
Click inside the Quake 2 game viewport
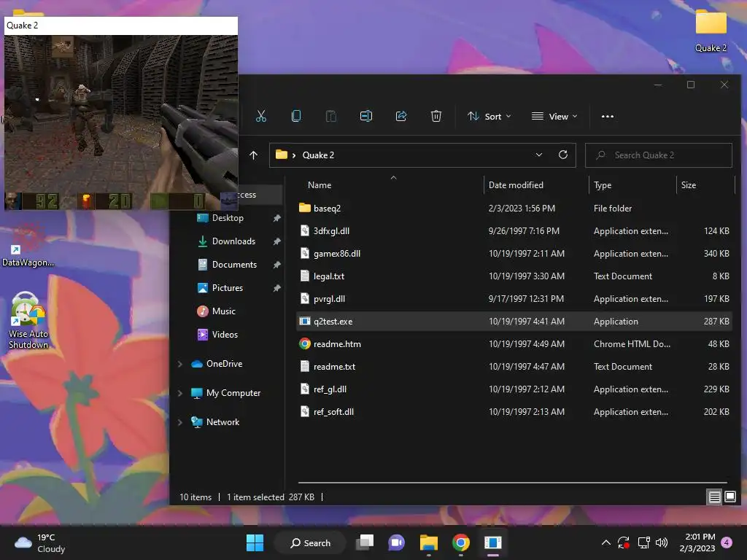pyautogui.click(x=121, y=122)
